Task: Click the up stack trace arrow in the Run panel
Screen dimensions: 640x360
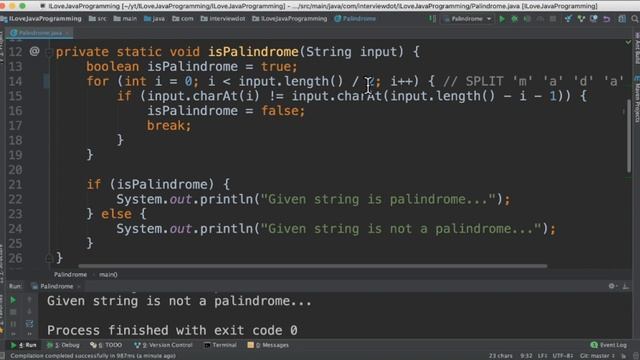Action: tap(29, 300)
